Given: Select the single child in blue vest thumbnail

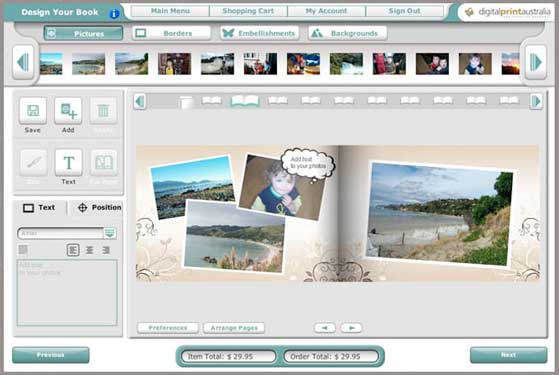Looking at the screenshot, I should pyautogui.click(x=475, y=64).
